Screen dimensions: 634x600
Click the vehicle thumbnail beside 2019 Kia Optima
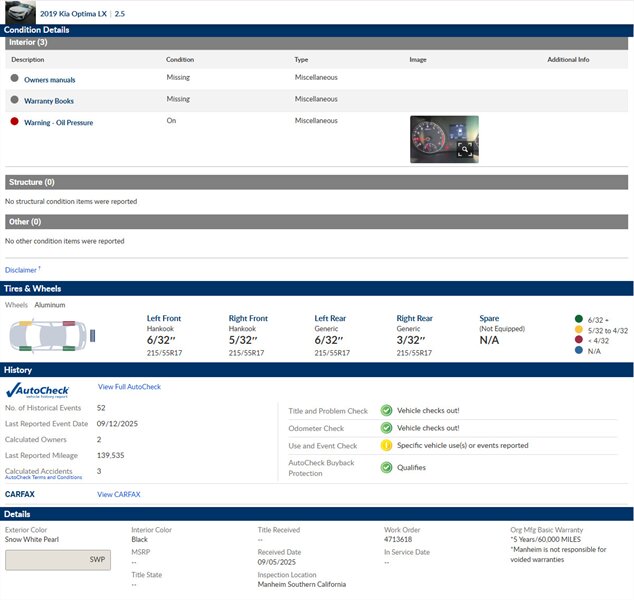18,13
